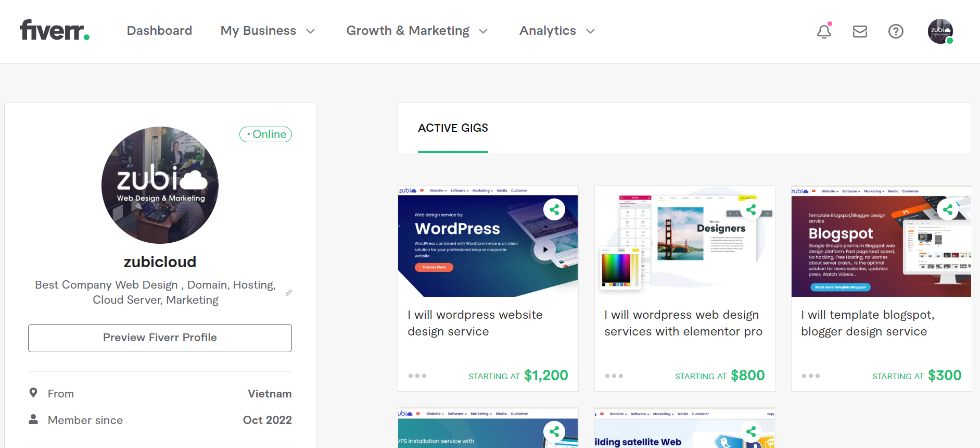Open the WordPress gig thumbnail
980x448 pixels.
point(488,241)
